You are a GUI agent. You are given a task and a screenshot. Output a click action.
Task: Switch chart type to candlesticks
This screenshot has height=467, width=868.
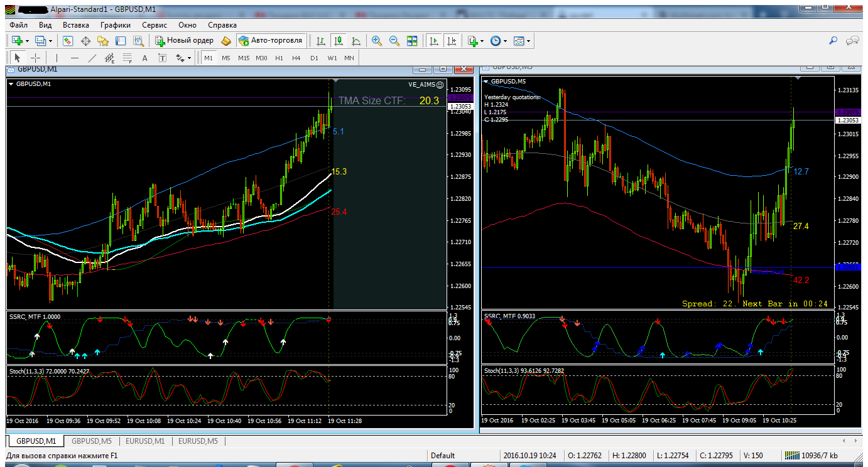click(339, 41)
